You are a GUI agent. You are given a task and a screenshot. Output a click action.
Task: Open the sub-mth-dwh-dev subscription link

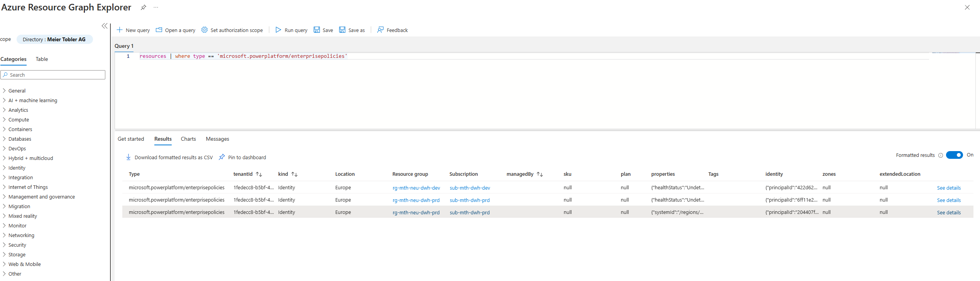coord(470,188)
